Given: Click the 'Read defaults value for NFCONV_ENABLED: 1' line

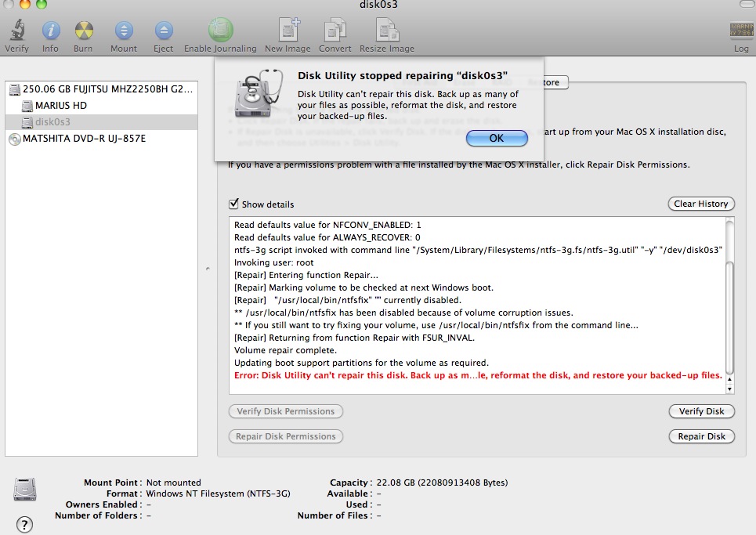Looking at the screenshot, I should coord(327,225).
